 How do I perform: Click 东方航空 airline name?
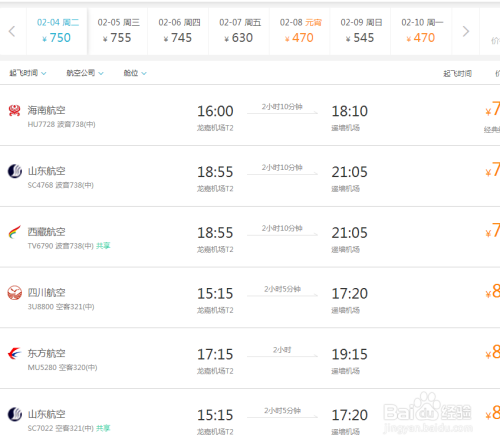tap(46, 353)
